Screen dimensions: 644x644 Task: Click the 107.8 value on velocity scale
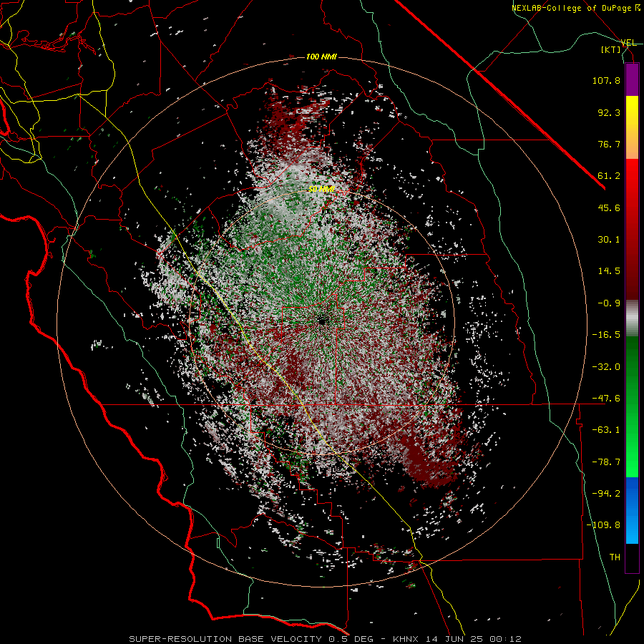(606, 80)
